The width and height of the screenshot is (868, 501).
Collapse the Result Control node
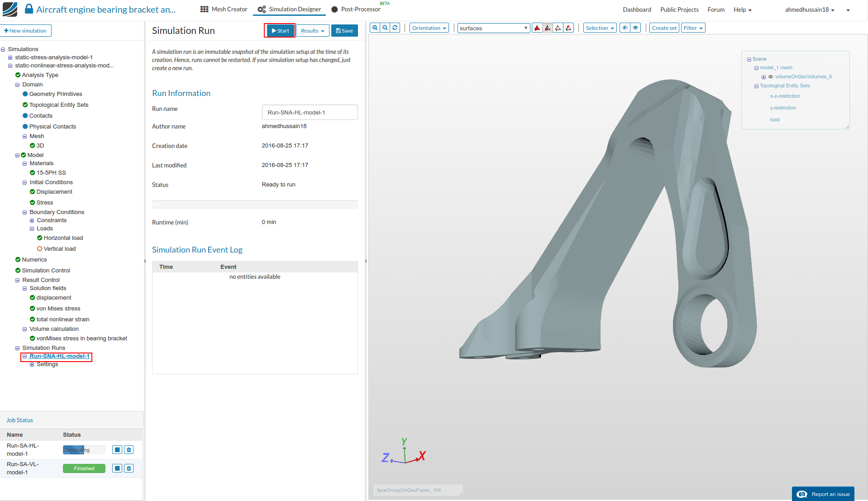point(17,280)
